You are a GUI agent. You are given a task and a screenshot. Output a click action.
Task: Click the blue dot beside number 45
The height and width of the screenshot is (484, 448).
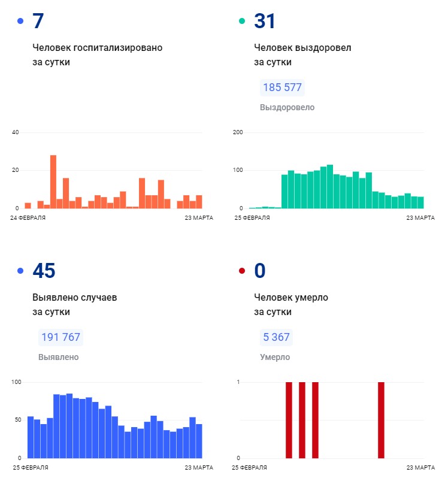(21, 271)
